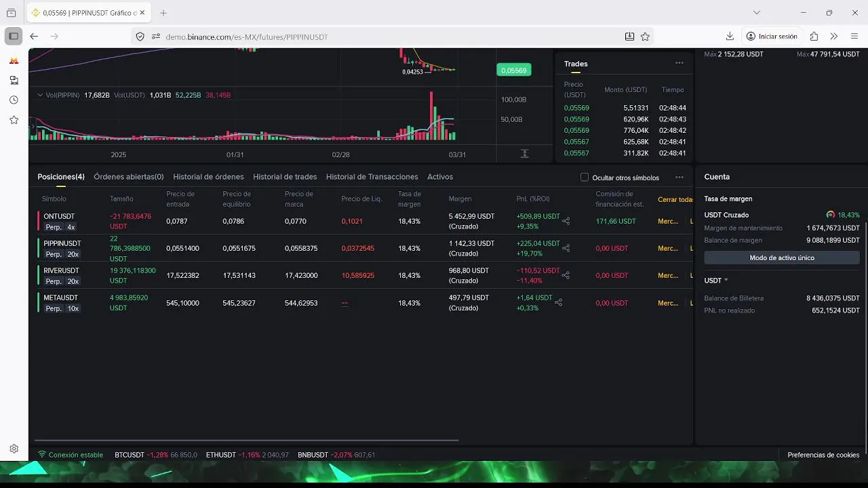Open the browser hamburger menu

tap(854, 36)
